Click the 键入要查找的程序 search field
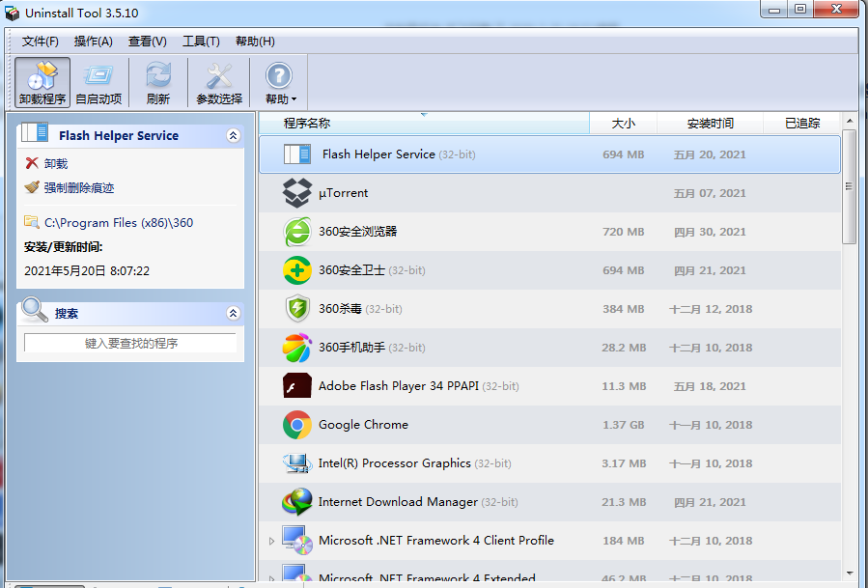The height and width of the screenshot is (588, 868). click(130, 344)
